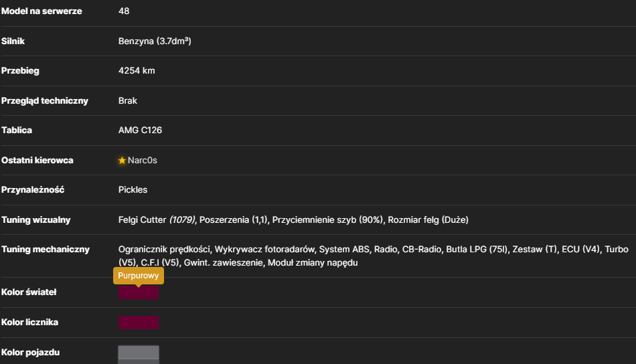Click the Kolor świateł purple swatch
Viewport: 636px width, 364px height.
point(139,292)
